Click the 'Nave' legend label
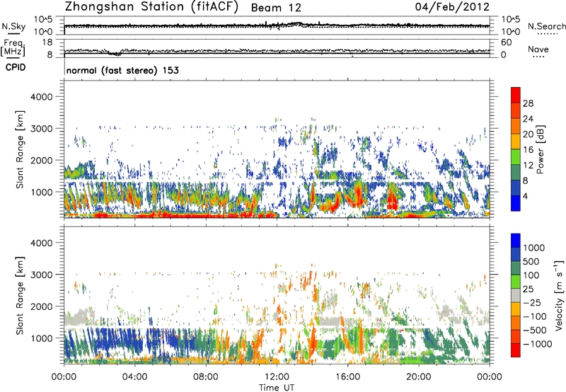The image size is (566, 392). (x=538, y=50)
